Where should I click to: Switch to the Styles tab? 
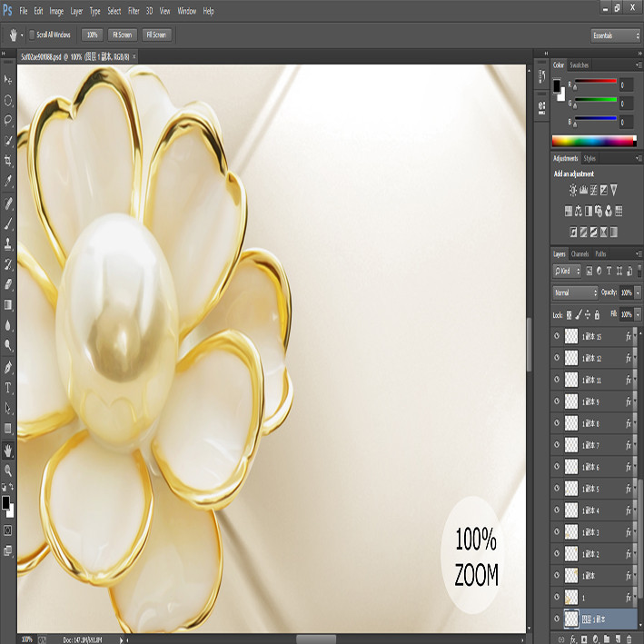point(590,158)
